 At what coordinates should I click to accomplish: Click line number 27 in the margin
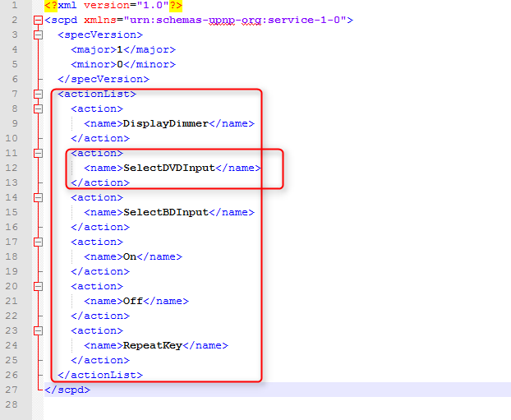point(12,390)
